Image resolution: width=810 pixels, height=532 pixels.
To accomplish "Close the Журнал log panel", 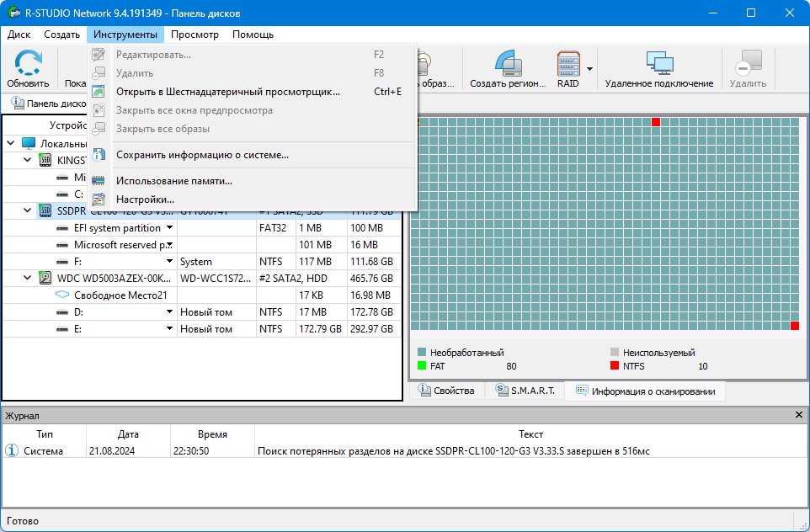I will [x=799, y=415].
